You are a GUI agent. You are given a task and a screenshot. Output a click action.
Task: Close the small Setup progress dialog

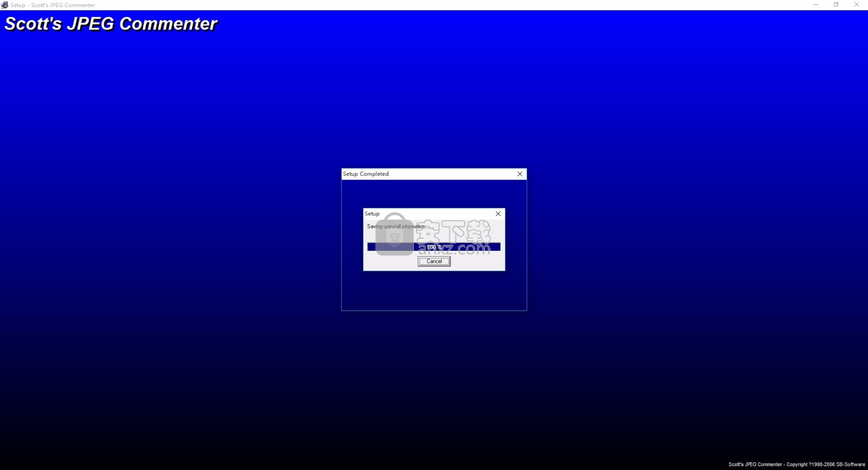498,214
